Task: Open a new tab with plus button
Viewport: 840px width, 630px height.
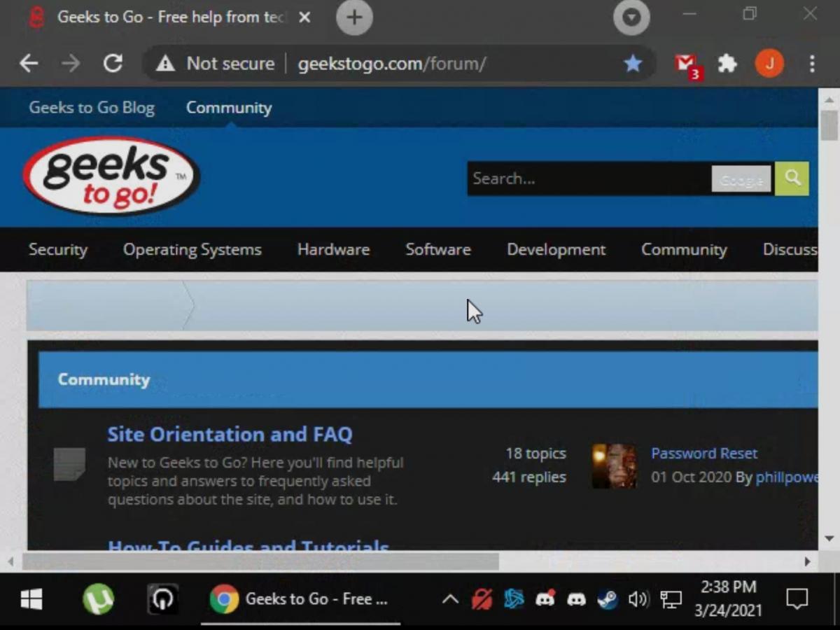Action: tap(354, 17)
